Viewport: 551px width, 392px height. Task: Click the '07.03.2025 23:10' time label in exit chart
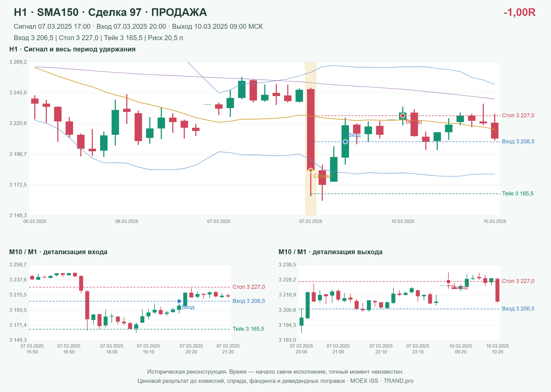pos(418,349)
